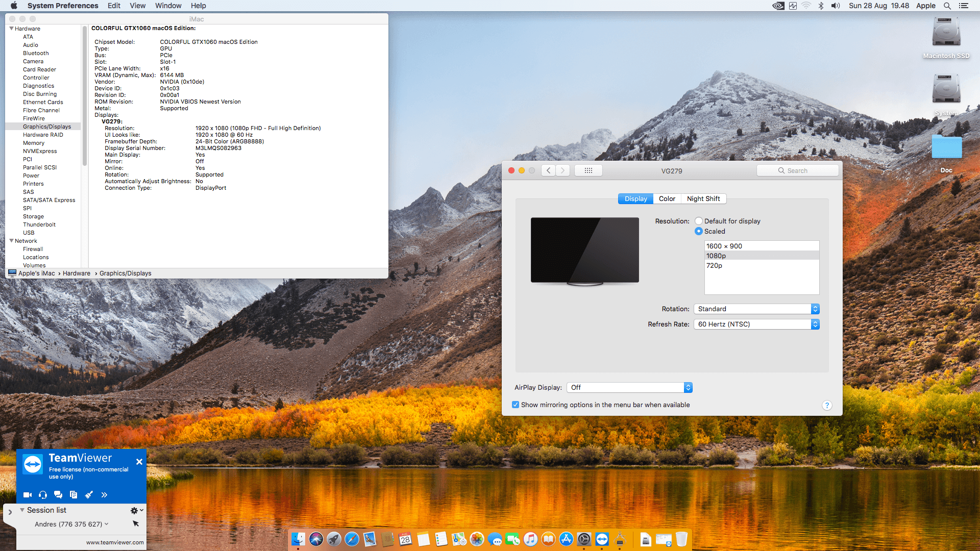Screen dimensions: 980x551
Task: Open the Window menu
Action: click(168, 6)
